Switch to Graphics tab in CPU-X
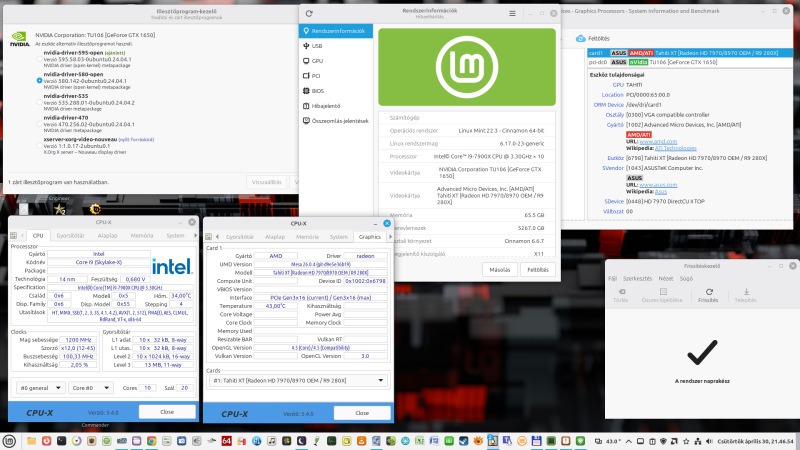The width and height of the screenshot is (800, 450). pos(369,237)
